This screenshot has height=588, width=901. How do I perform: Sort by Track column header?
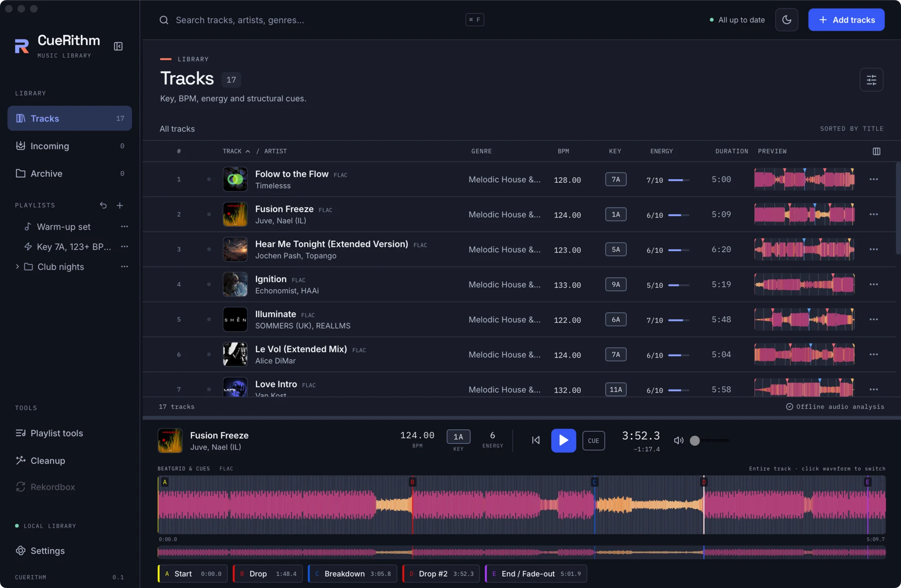[x=236, y=151]
